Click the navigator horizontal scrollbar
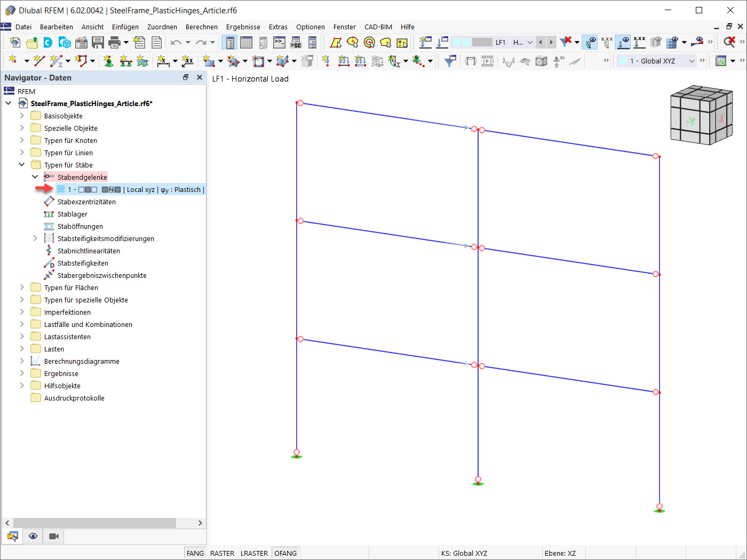 pyautogui.click(x=96, y=523)
